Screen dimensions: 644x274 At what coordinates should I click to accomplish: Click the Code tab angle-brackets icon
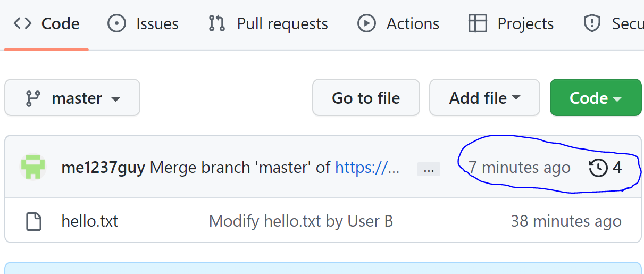(x=23, y=23)
